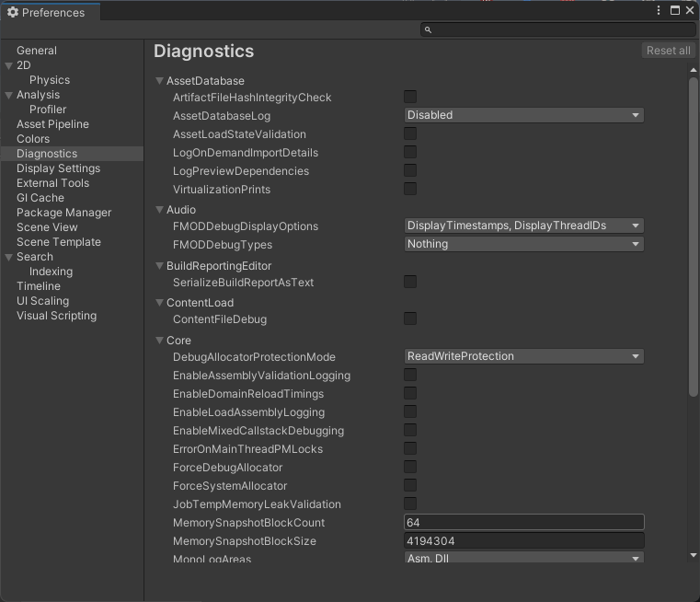Collapse the AssetDatabase section
Image resolution: width=700 pixels, height=602 pixels.
[x=160, y=81]
